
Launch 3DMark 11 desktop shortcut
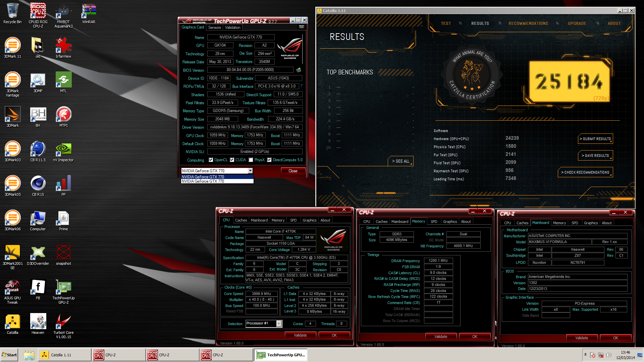coord(12,48)
